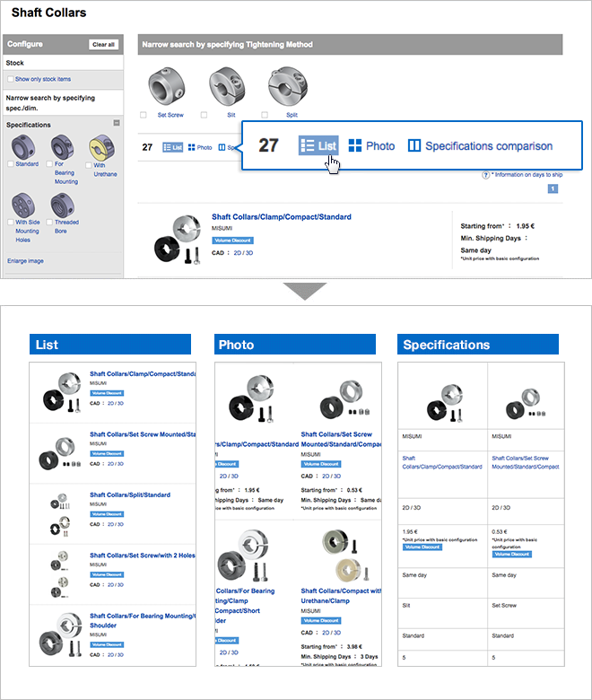Switch to List view in small toolbar

tap(172, 147)
